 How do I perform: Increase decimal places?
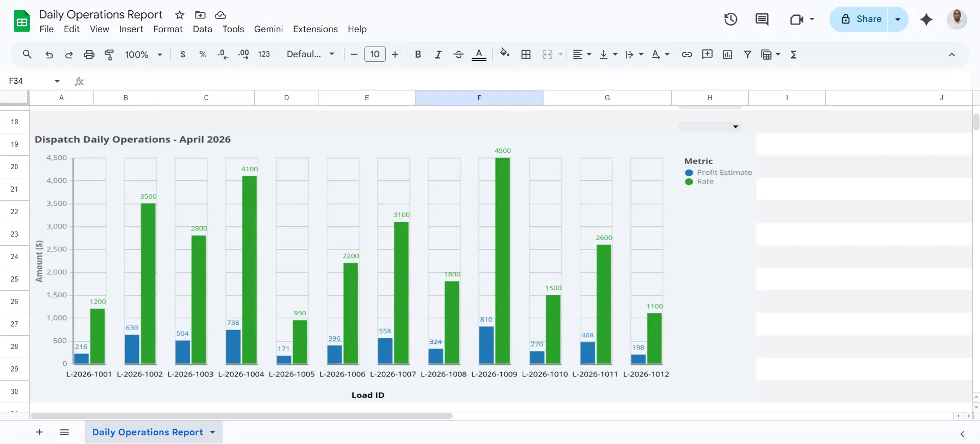point(244,54)
